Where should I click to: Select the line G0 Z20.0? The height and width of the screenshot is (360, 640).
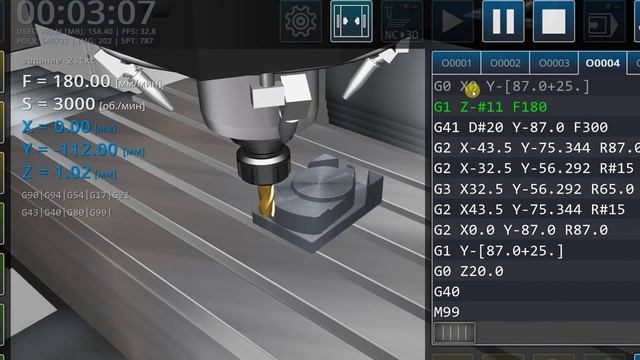pos(536,271)
